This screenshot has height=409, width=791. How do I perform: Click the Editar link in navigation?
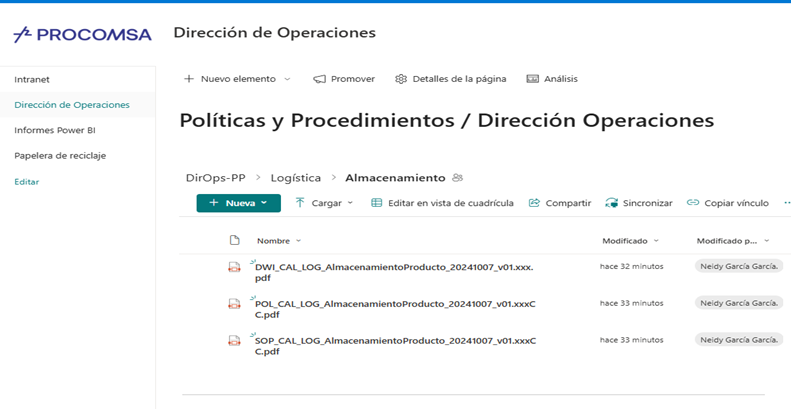coord(26,182)
